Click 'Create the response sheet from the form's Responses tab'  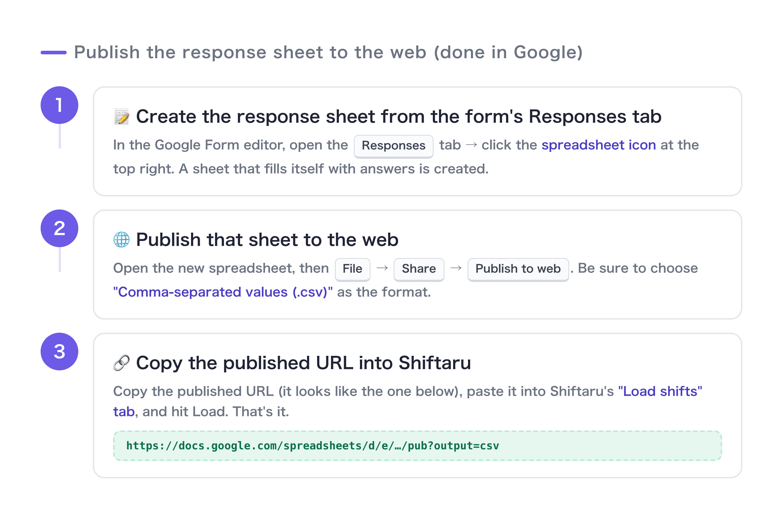399,117
